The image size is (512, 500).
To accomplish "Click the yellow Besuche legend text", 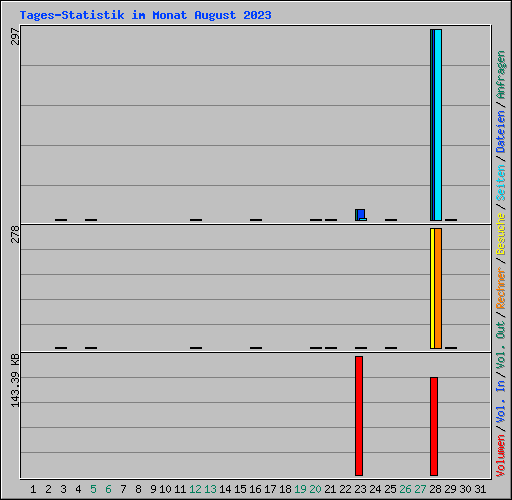I will (501, 234).
